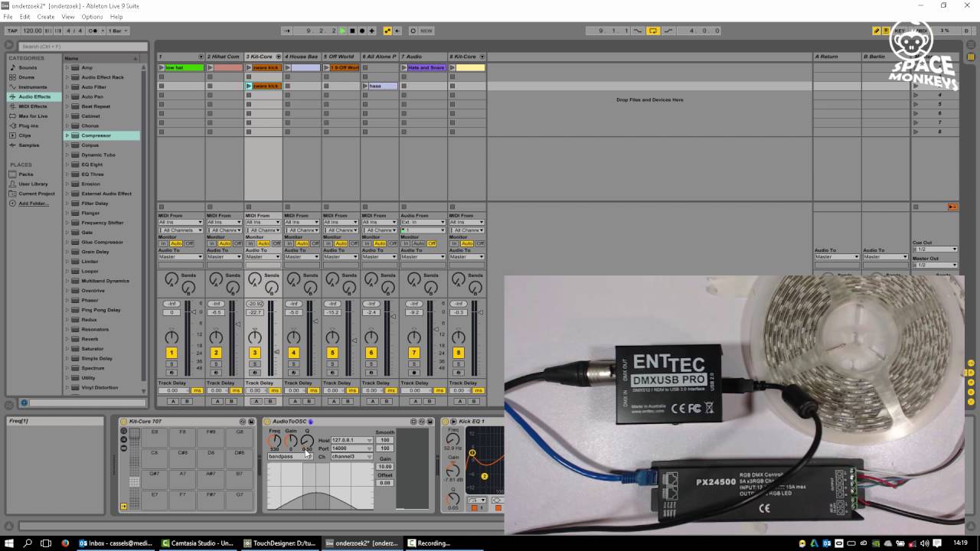Arm track 7 for recording
This screenshot has width=980, height=551.
[414, 373]
